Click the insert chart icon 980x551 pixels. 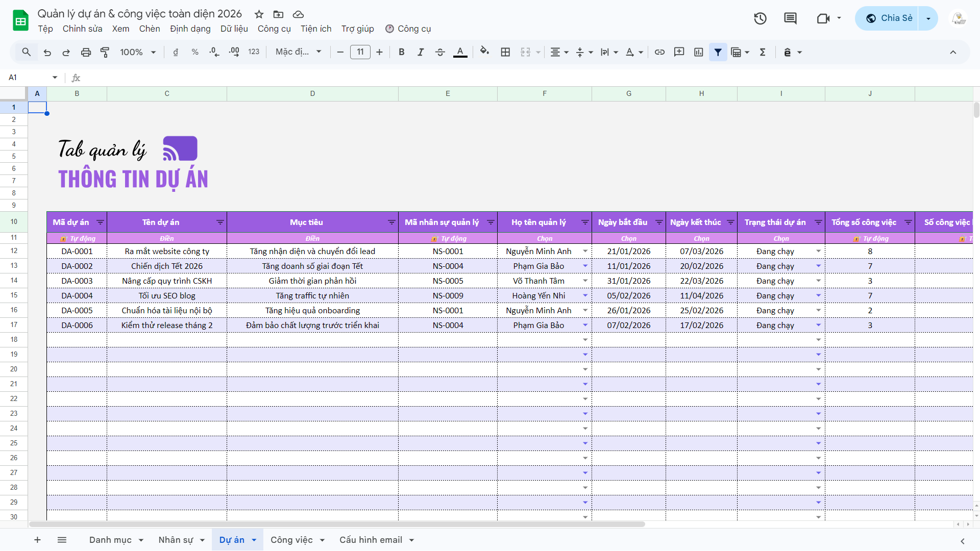(698, 52)
